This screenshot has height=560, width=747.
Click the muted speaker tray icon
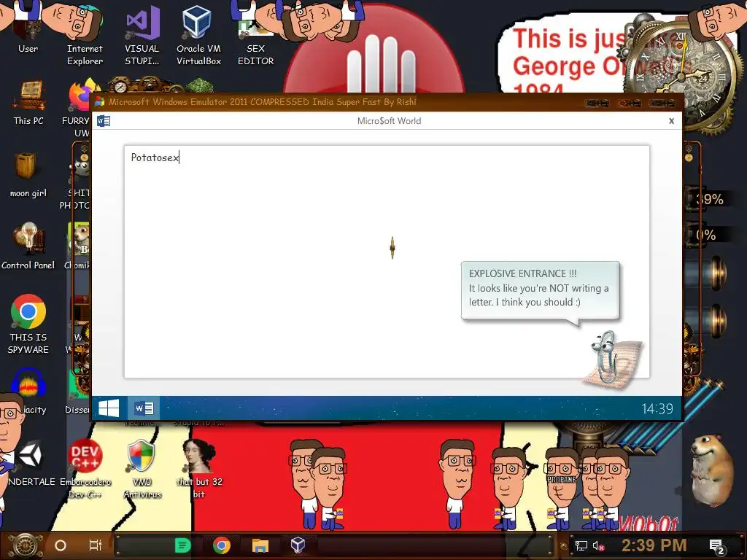[598, 545]
